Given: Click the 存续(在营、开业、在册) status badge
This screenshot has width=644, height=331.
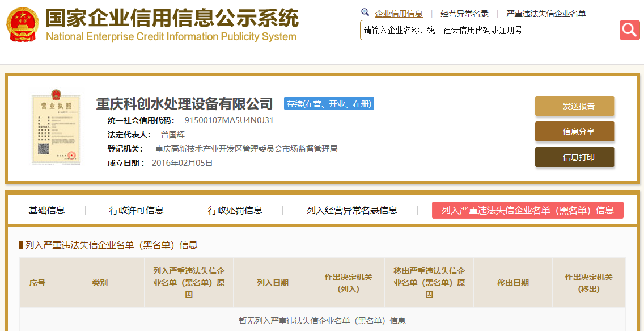Looking at the screenshot, I should pyautogui.click(x=329, y=104).
